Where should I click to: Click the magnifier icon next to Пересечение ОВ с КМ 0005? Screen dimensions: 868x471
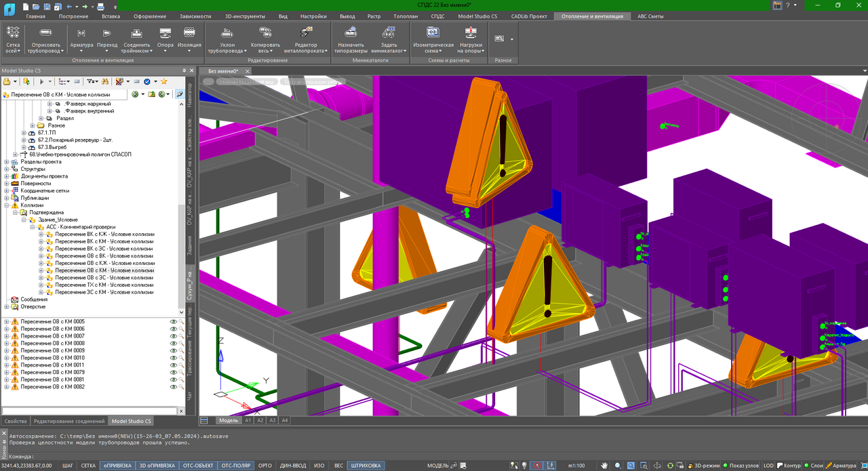(182, 322)
